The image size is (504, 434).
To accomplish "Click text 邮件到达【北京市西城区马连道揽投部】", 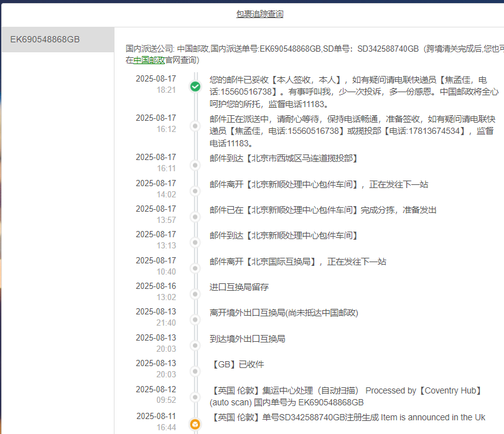I will tap(284, 158).
